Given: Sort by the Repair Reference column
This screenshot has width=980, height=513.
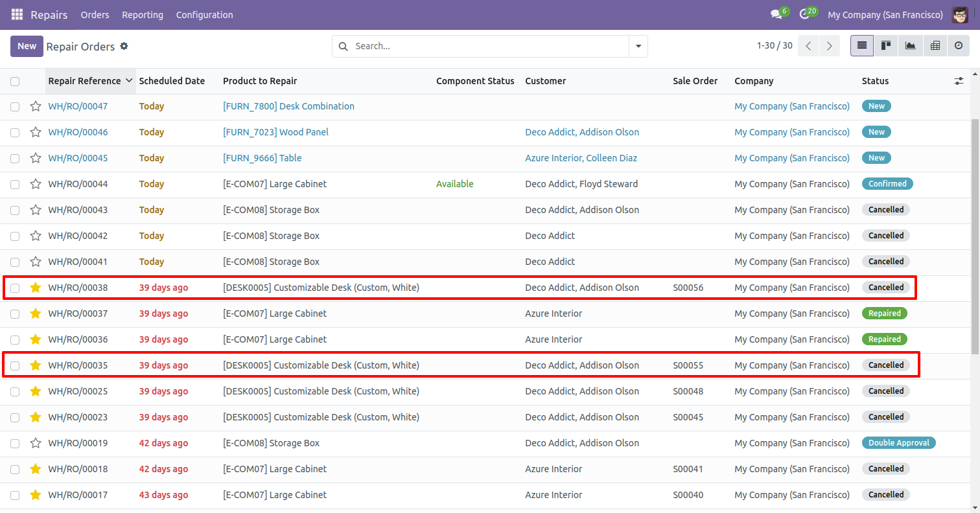Looking at the screenshot, I should 84,81.
